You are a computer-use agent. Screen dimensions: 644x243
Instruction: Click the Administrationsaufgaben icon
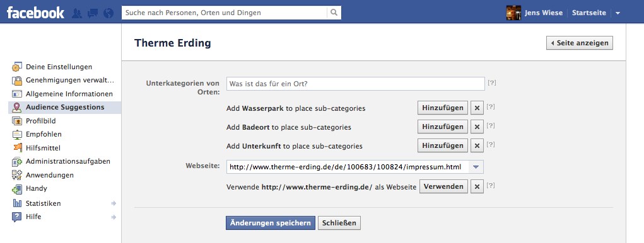pos(17,161)
